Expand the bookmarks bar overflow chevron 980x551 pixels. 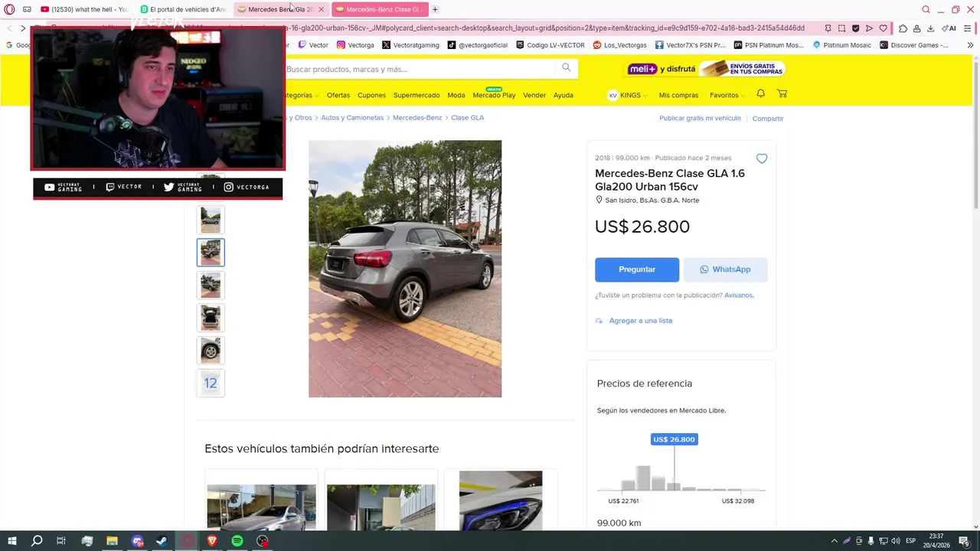[970, 45]
